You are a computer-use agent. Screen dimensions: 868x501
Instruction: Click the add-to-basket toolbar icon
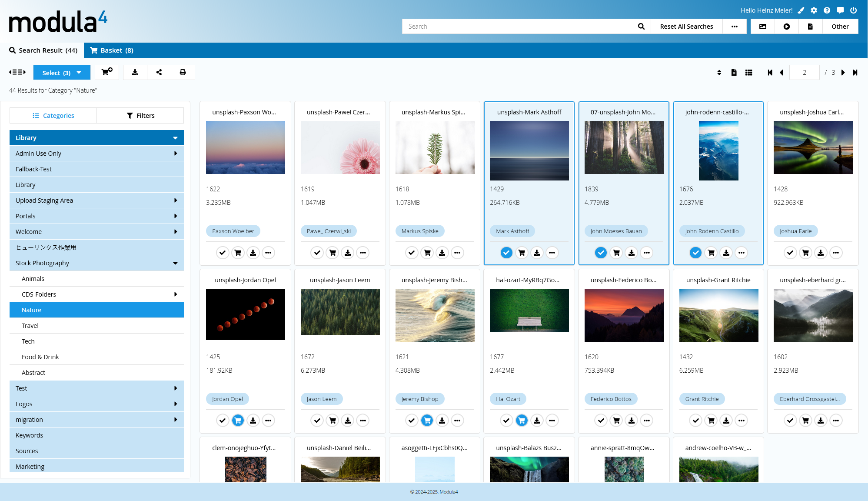106,72
